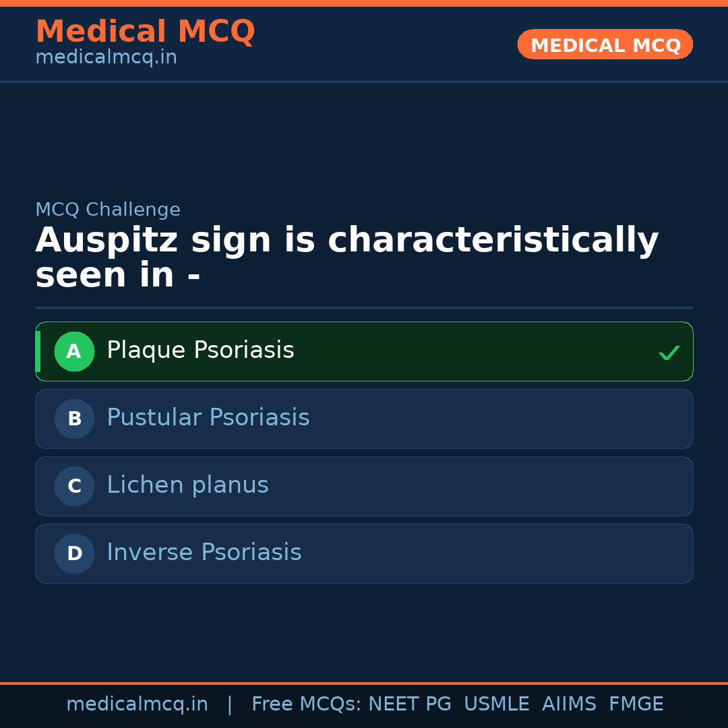Select answer Plaque Psoriasis

(200, 350)
